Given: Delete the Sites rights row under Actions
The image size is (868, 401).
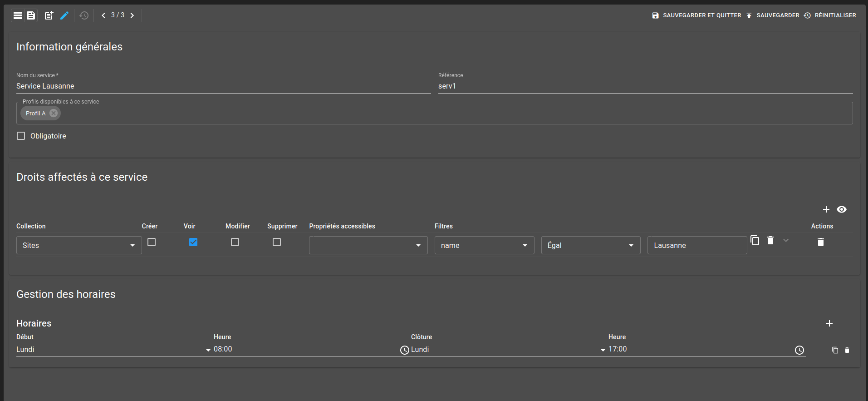Looking at the screenshot, I should [821, 242].
